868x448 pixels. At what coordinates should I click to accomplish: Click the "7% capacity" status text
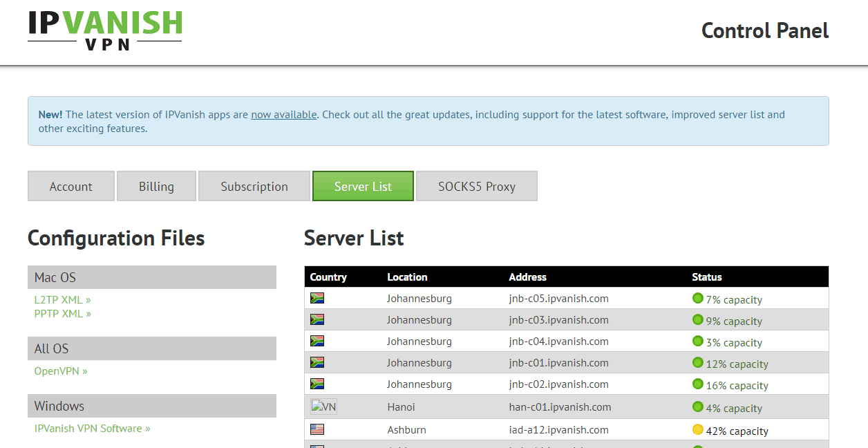[x=734, y=300]
